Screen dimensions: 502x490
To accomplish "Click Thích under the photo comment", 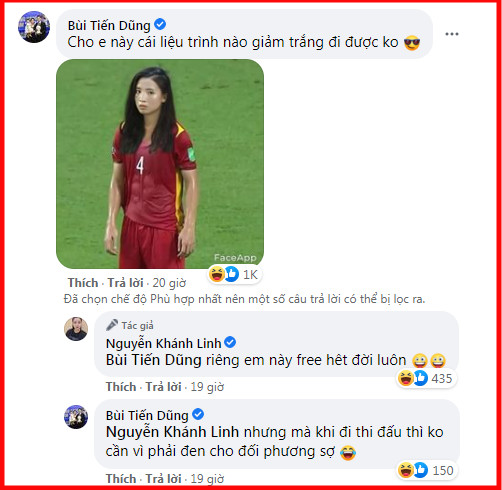I will 83,283.
